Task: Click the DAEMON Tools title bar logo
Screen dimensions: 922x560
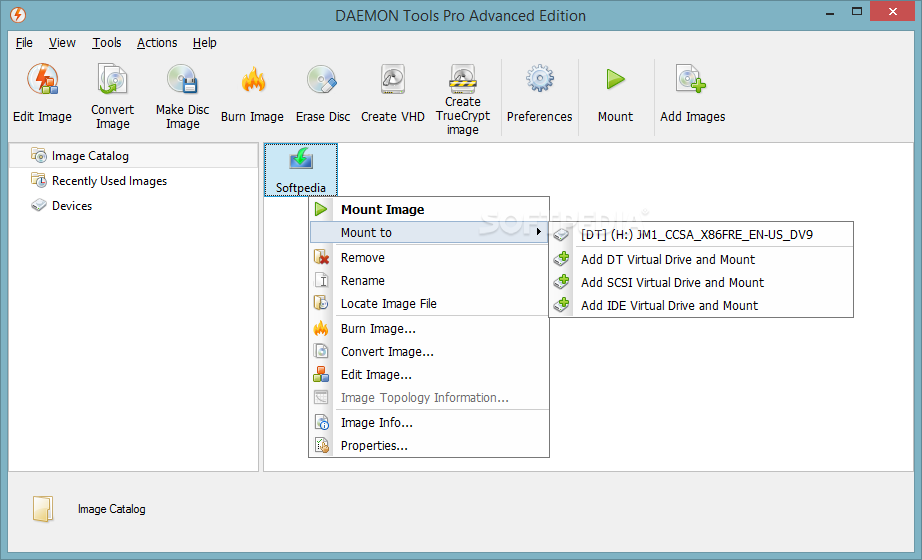Action: point(18,15)
